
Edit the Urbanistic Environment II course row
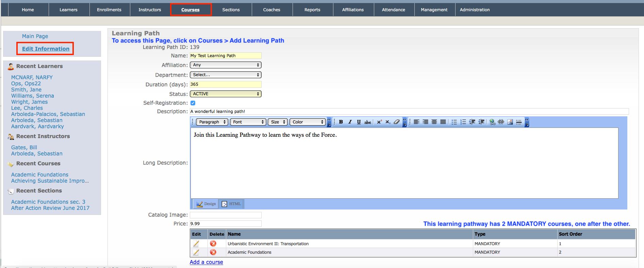[x=196, y=244]
